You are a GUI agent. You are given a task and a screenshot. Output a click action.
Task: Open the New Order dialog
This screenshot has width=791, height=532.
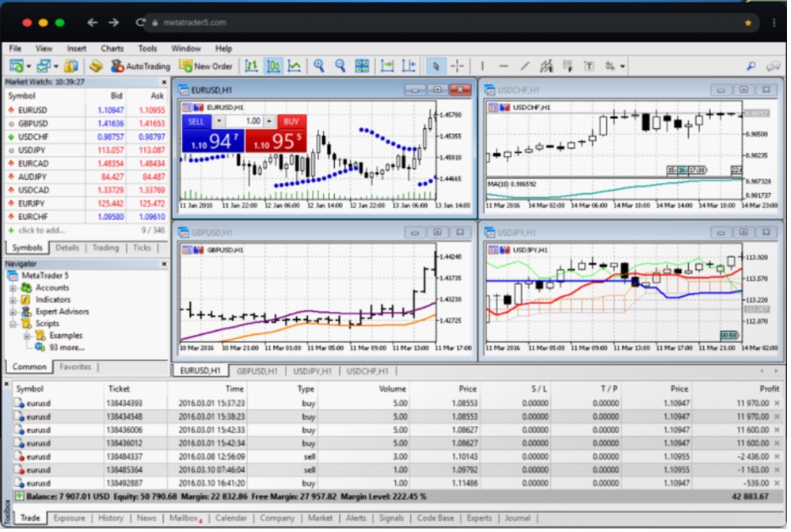point(206,66)
